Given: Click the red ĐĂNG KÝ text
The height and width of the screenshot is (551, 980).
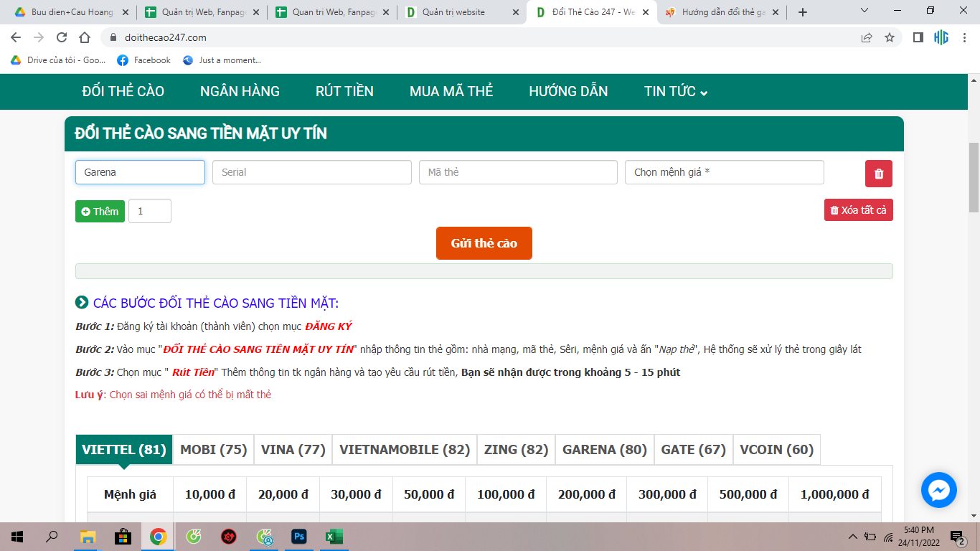Looking at the screenshot, I should [x=329, y=326].
